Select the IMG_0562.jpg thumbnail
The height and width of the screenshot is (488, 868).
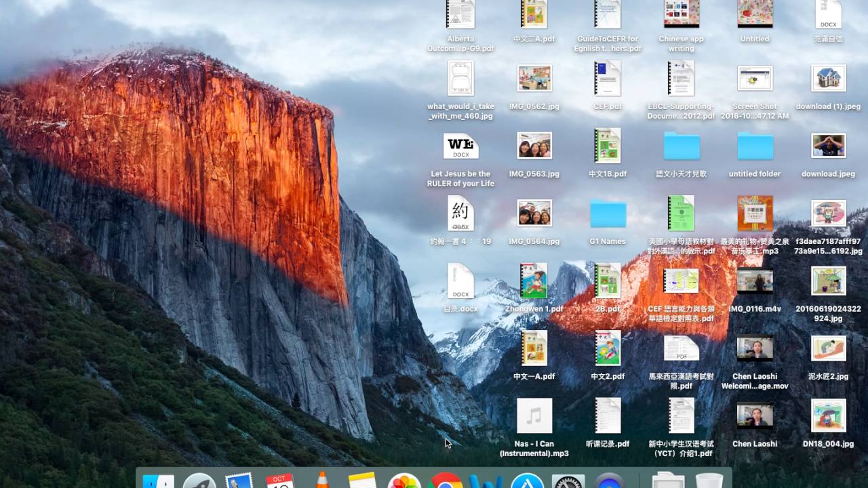(534, 78)
